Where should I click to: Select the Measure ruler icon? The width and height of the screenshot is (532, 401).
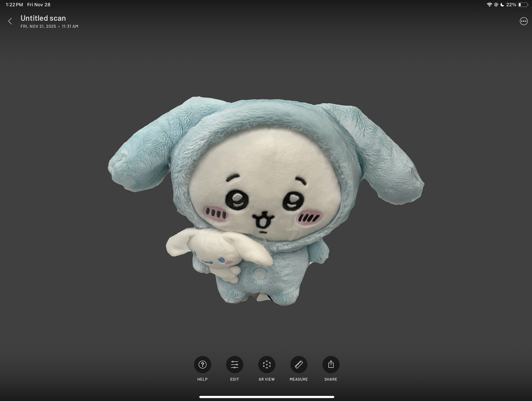point(299,365)
